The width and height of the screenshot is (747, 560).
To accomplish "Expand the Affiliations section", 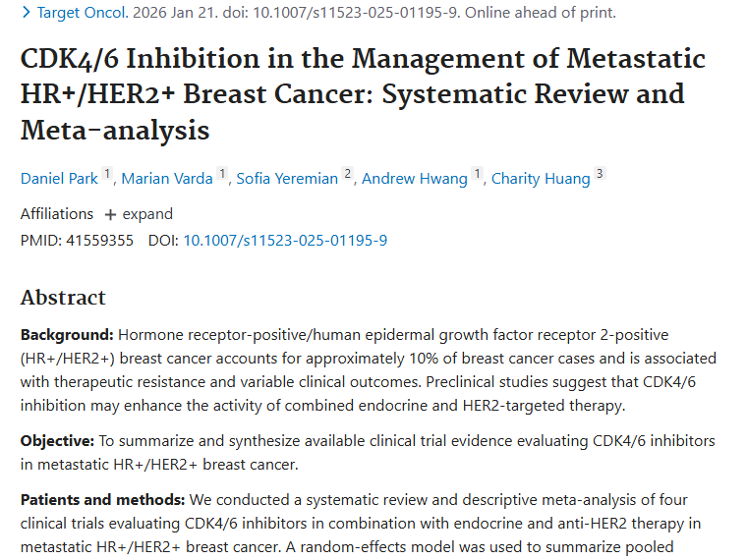I will click(x=139, y=214).
